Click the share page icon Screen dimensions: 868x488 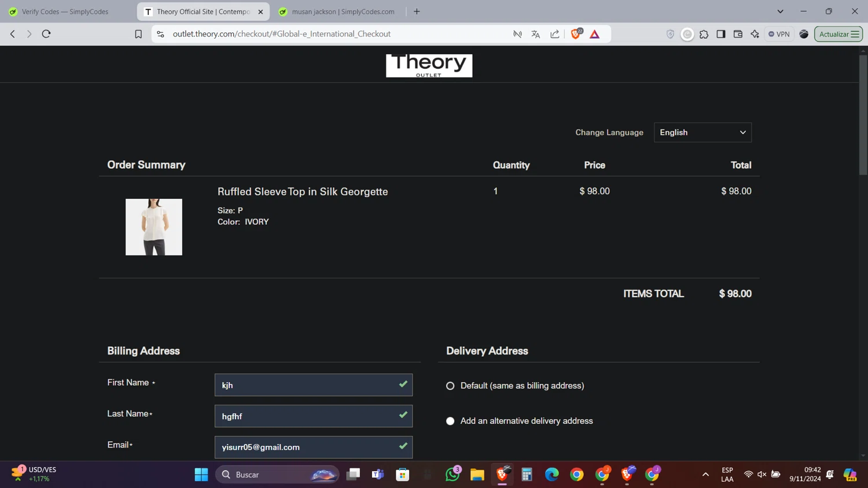555,34
